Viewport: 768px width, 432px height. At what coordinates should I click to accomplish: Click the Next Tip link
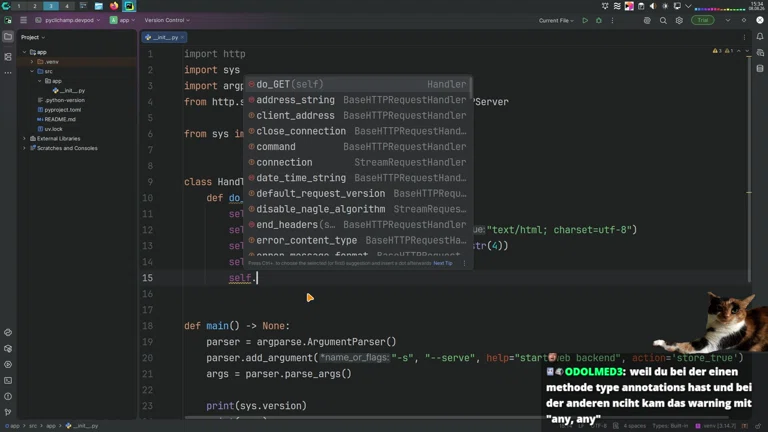pos(443,264)
